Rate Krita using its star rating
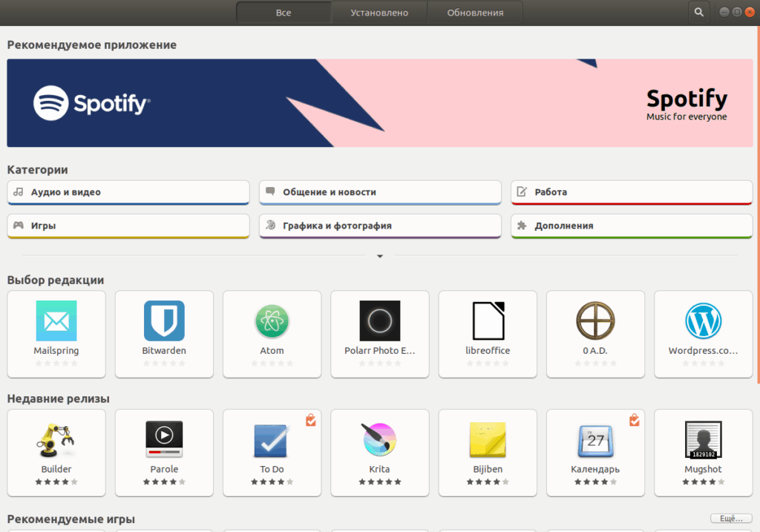Image resolution: width=760 pixels, height=532 pixels. point(379,481)
